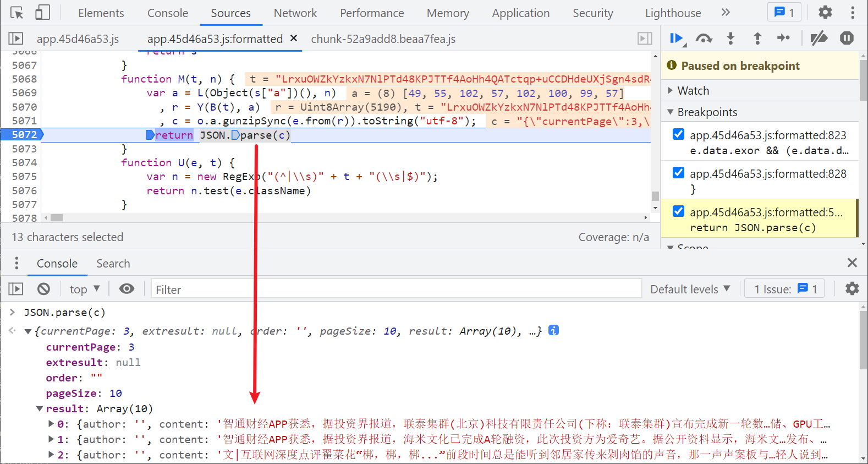Click the console Filter input field
The height and width of the screenshot is (464, 868).
point(396,290)
